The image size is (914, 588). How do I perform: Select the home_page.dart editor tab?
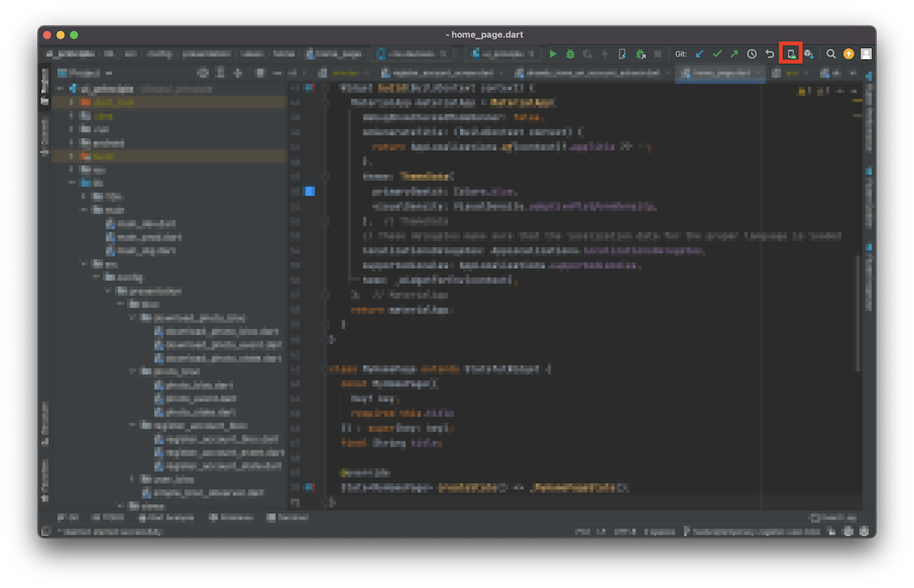pyautogui.click(x=720, y=73)
